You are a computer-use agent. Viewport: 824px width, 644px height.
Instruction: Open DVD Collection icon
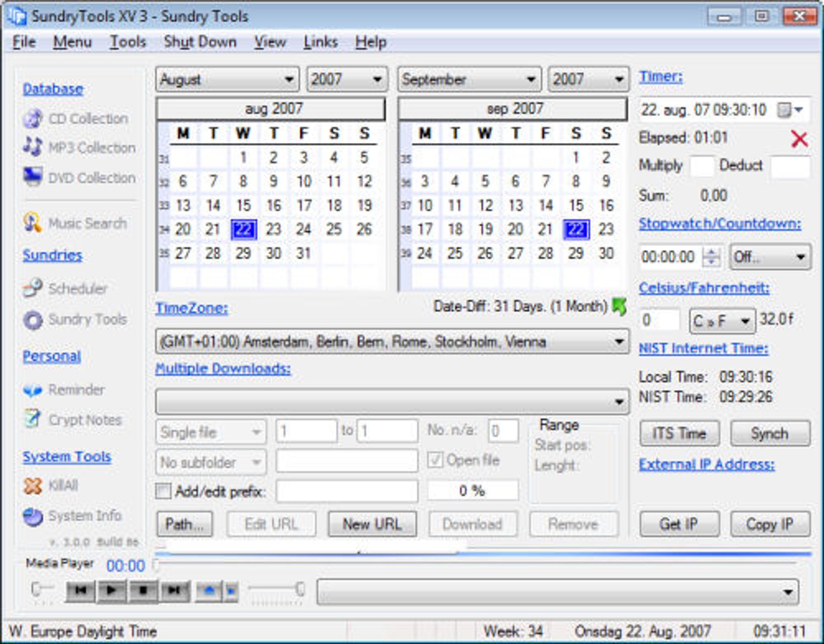[33, 177]
